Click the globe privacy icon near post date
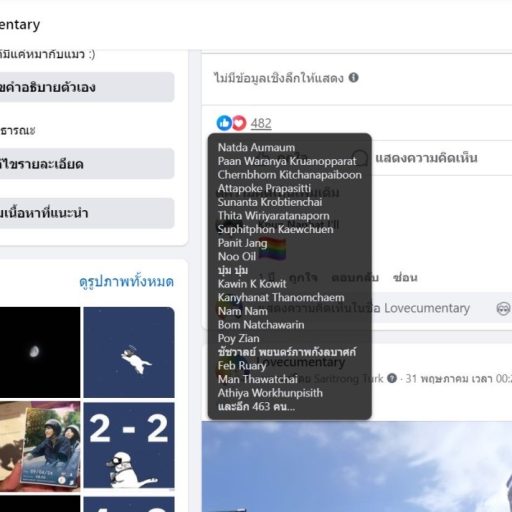The width and height of the screenshot is (512, 512). pyautogui.click(x=392, y=378)
